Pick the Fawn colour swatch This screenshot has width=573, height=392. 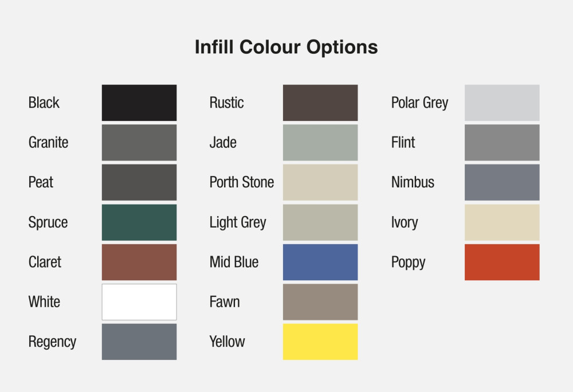pyautogui.click(x=320, y=301)
